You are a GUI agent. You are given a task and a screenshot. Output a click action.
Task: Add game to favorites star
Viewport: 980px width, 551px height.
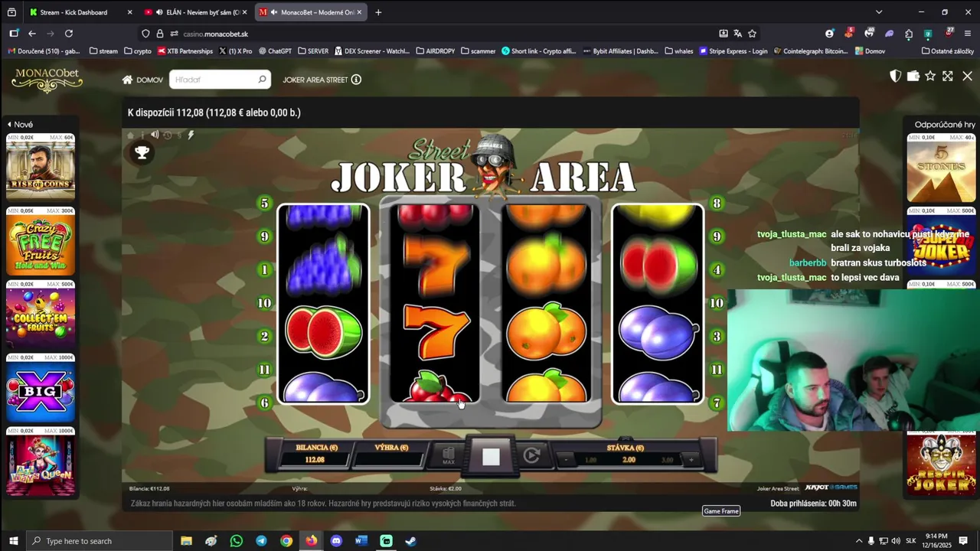pos(930,76)
